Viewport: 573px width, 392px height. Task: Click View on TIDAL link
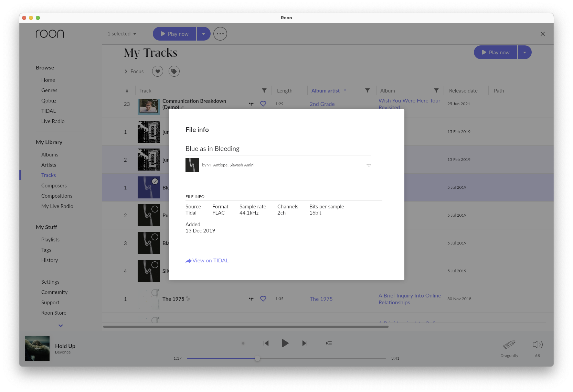coord(207,261)
